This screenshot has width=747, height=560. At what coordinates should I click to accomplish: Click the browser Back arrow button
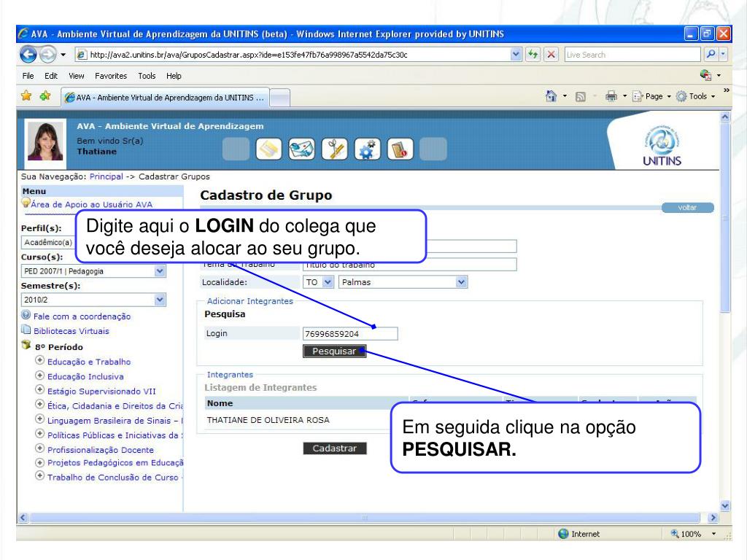(x=28, y=55)
